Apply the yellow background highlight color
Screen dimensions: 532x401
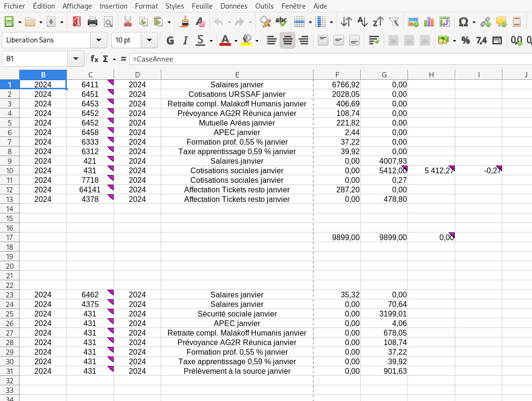(246, 41)
